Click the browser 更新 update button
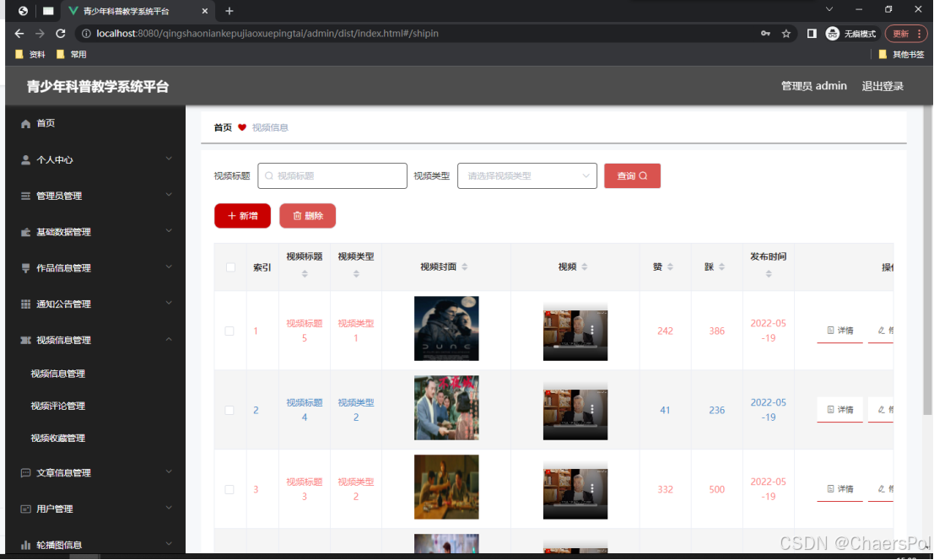The image size is (934, 560). coord(905,34)
